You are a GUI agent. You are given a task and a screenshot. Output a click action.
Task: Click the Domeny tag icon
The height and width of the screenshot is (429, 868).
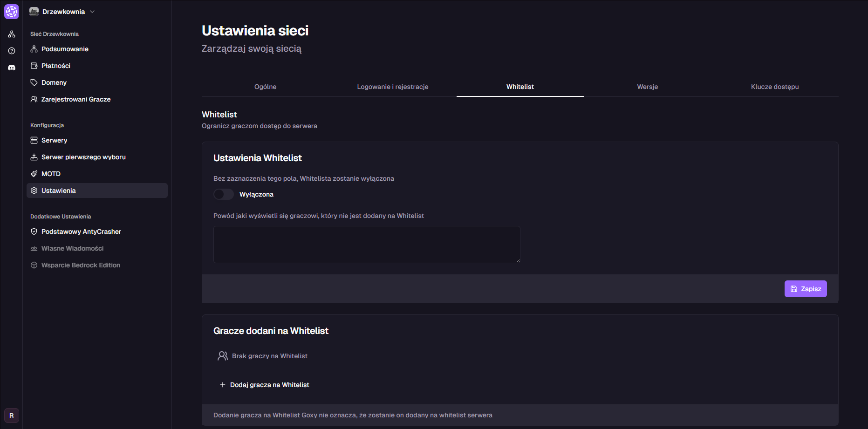(x=34, y=82)
